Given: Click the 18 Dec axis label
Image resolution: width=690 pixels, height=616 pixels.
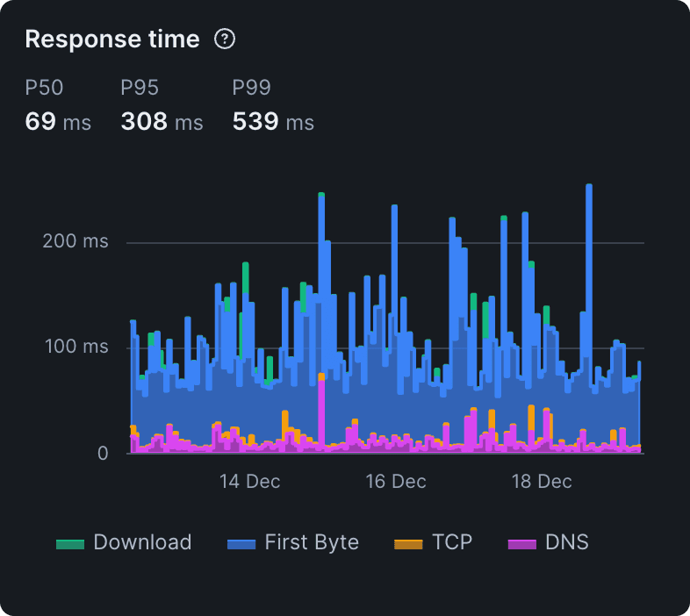Looking at the screenshot, I should [x=542, y=482].
